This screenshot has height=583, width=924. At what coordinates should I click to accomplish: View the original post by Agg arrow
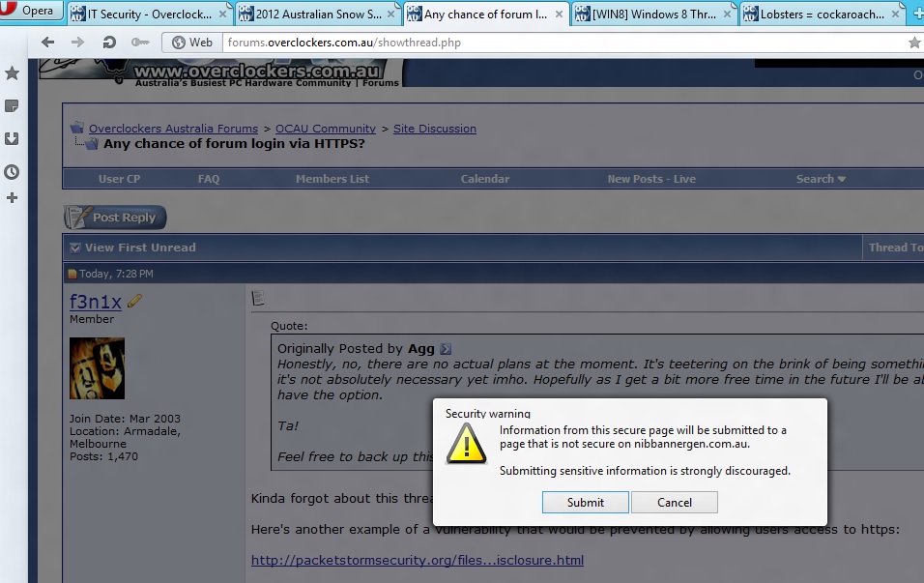[446, 349]
